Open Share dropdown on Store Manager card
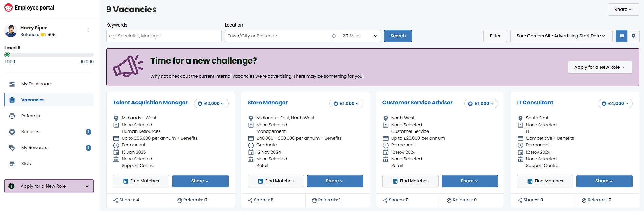644x211 pixels. 335,181
